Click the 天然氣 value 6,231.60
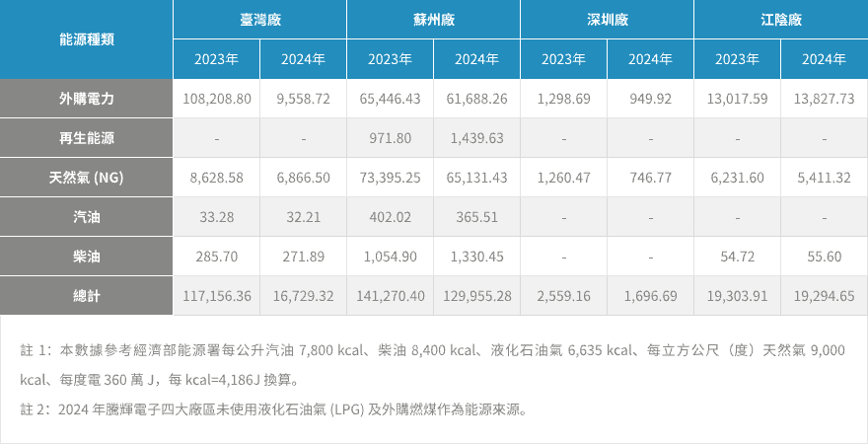This screenshot has width=868, height=444. point(738,178)
